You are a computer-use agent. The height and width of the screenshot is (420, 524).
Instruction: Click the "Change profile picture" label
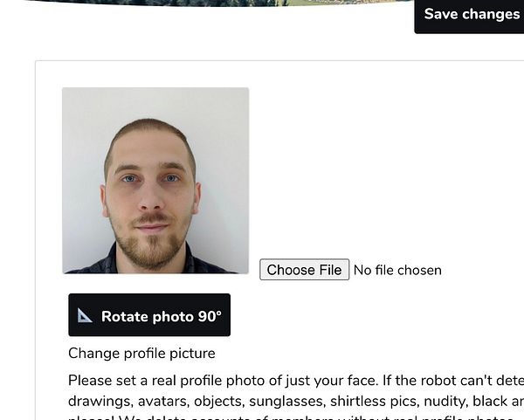pyautogui.click(x=141, y=354)
